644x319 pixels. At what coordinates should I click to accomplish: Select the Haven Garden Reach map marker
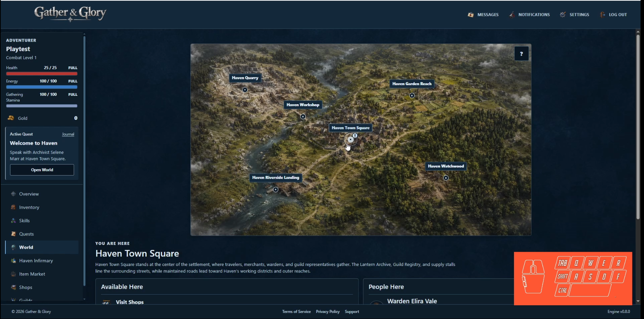412,95
